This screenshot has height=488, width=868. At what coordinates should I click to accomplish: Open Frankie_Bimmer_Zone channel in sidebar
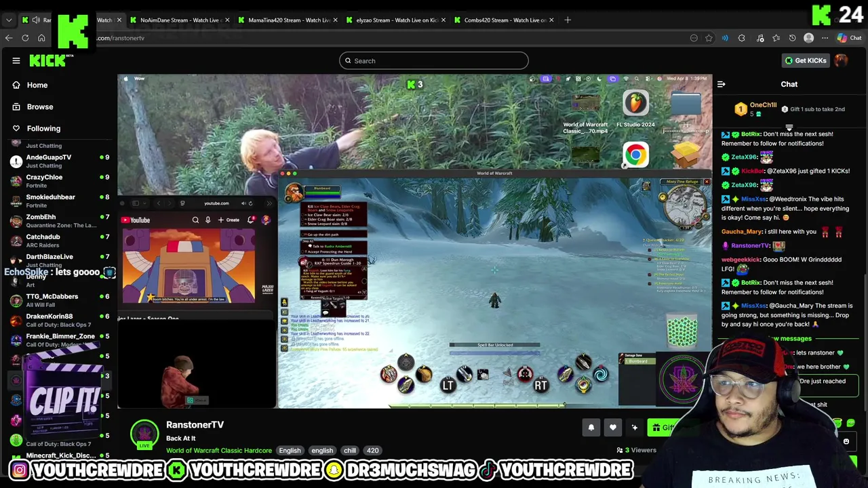[61, 340]
